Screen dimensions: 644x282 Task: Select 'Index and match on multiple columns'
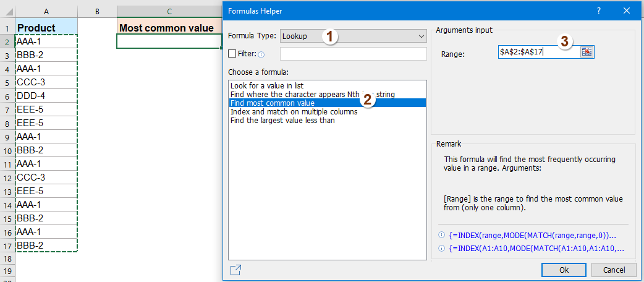[x=294, y=111]
